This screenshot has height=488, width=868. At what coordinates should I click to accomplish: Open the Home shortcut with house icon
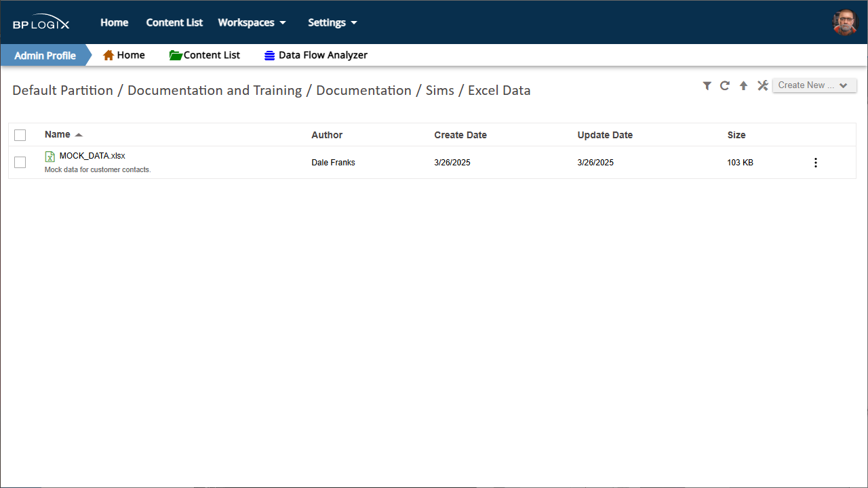click(124, 56)
